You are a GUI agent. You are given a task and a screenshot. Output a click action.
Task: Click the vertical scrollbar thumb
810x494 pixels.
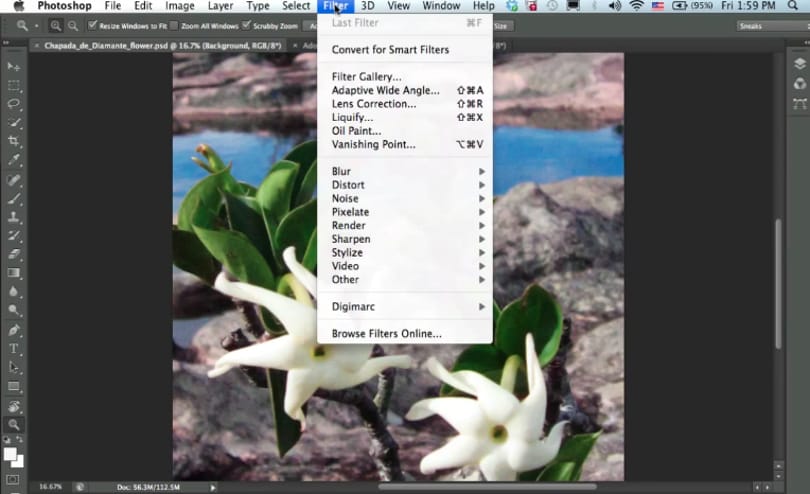pyautogui.click(x=778, y=284)
